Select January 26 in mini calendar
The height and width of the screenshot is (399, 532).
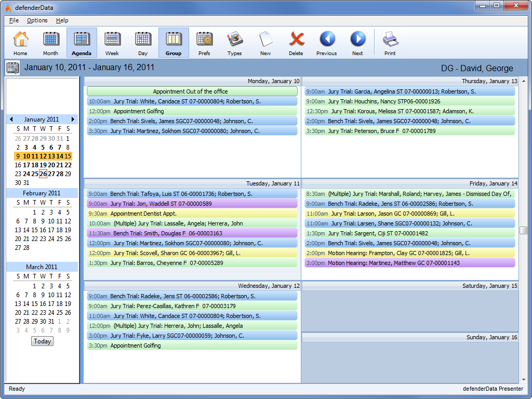[x=43, y=174]
